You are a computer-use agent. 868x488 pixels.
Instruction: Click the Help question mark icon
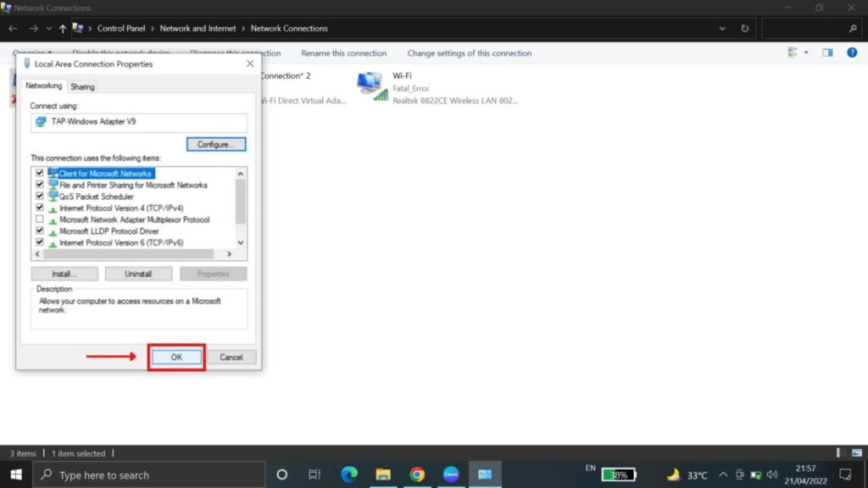pos(852,53)
